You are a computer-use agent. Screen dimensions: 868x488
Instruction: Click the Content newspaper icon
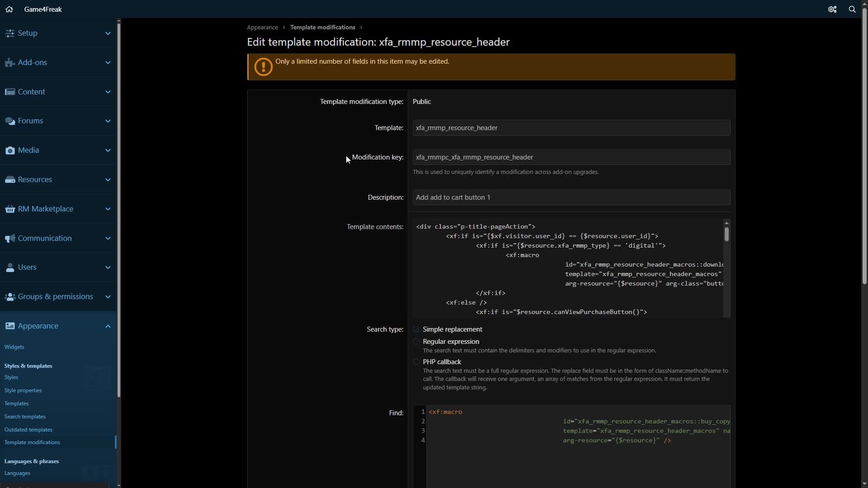coord(10,92)
